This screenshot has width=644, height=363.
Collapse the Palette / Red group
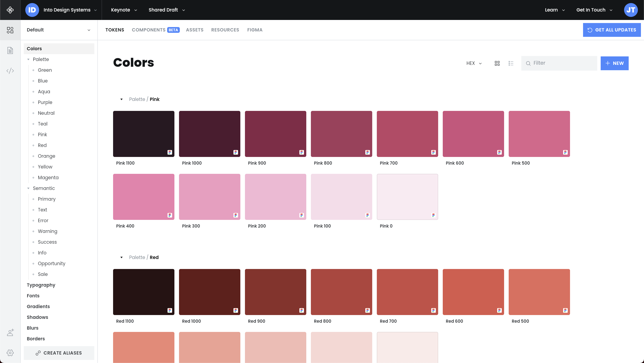point(122,257)
